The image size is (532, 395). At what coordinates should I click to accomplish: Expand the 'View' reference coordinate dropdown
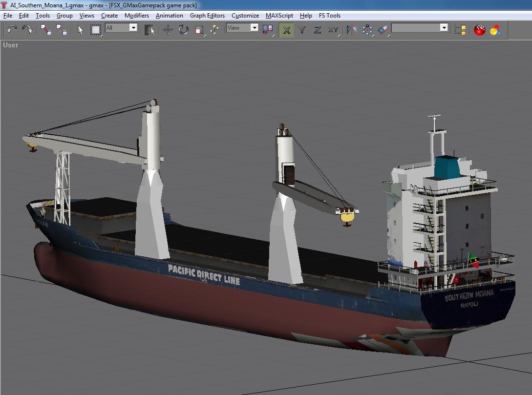(254, 28)
